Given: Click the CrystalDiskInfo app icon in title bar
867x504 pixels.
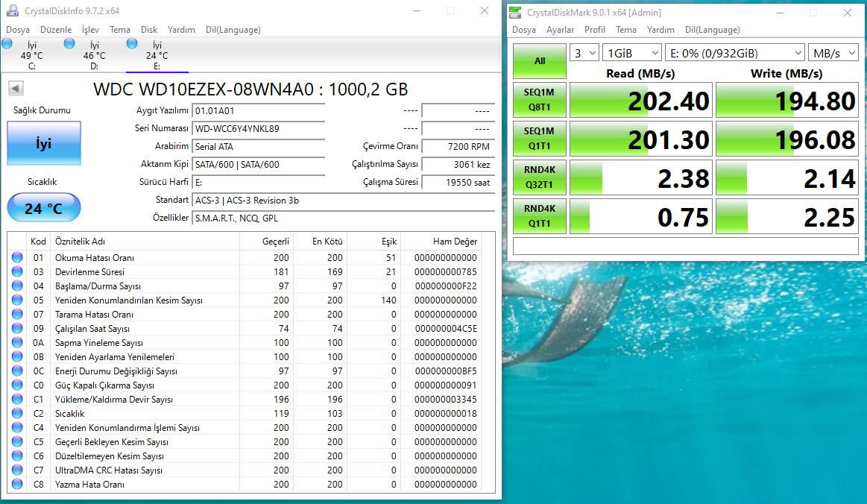Looking at the screenshot, I should pos(13,11).
